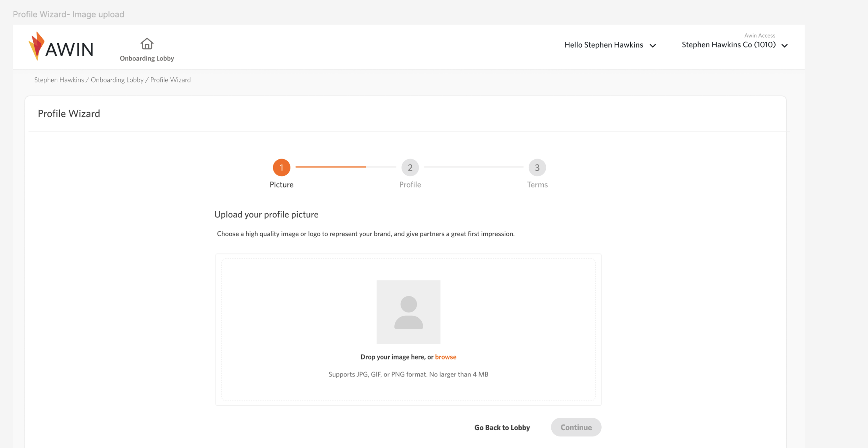This screenshot has height=448, width=868.
Task: Open the Stephen Hawkins Co account selector
Action: pyautogui.click(x=728, y=45)
